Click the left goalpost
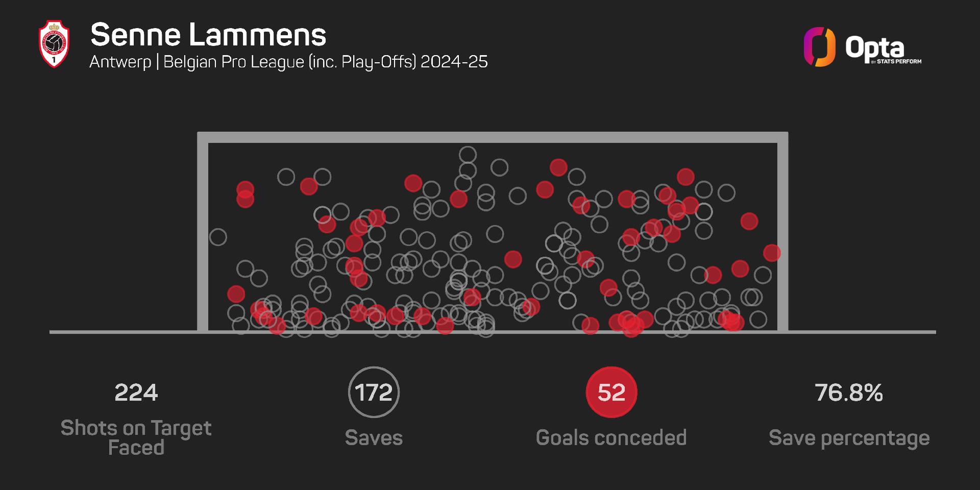 pos(203,232)
